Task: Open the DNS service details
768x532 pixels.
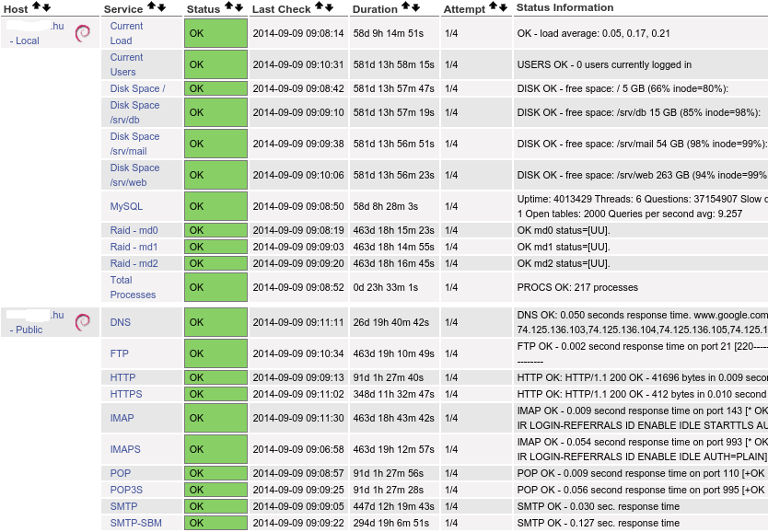Action: pyautogui.click(x=121, y=322)
